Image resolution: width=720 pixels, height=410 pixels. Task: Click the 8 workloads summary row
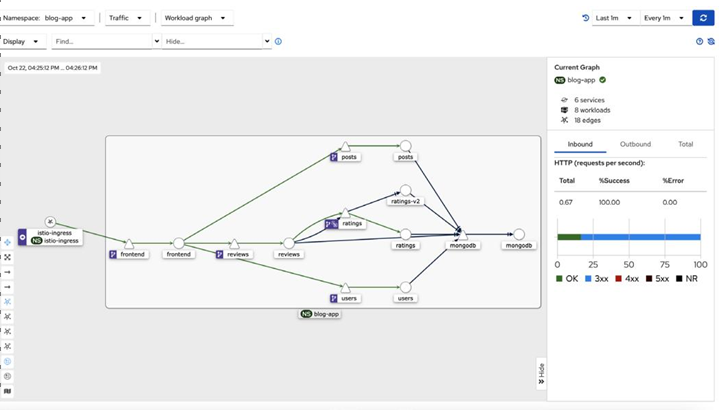[x=585, y=110]
